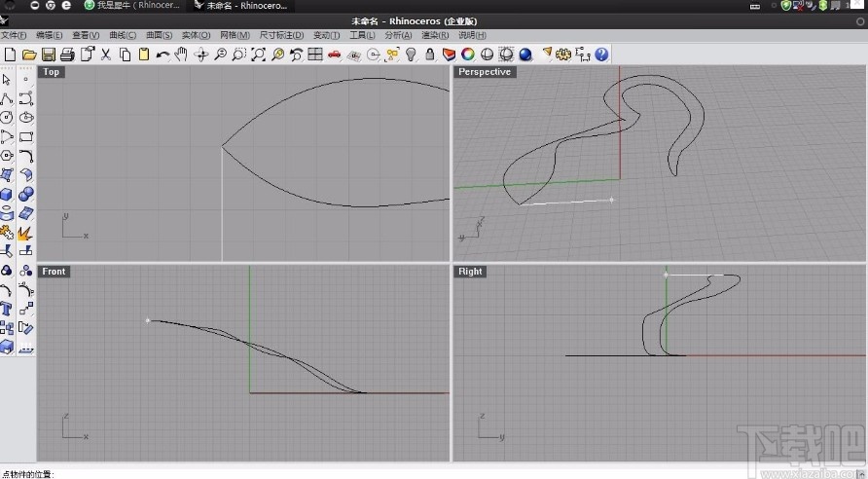Open the 网格(M) menu
868x479 pixels.
tap(235, 35)
